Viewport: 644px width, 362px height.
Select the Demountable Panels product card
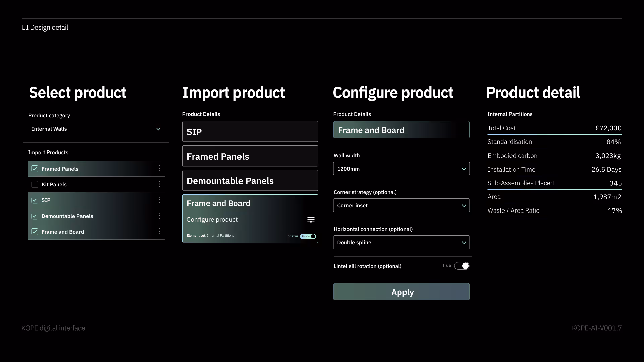pyautogui.click(x=250, y=181)
